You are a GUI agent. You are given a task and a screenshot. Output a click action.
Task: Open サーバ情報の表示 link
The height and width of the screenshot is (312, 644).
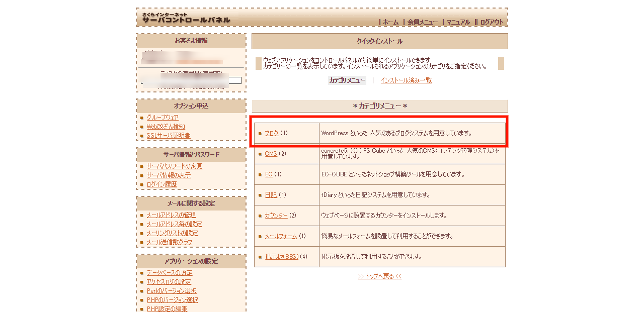point(169,175)
